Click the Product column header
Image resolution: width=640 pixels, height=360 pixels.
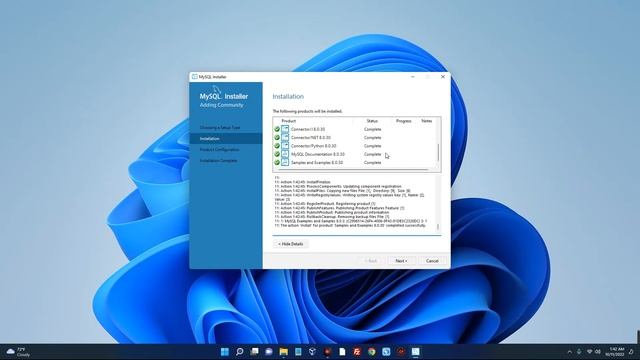tap(289, 121)
